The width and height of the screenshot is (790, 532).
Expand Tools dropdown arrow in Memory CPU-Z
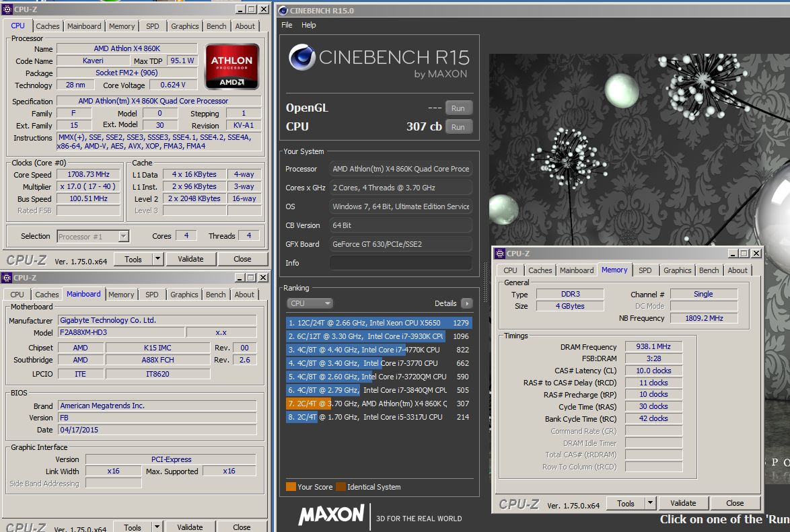(651, 503)
